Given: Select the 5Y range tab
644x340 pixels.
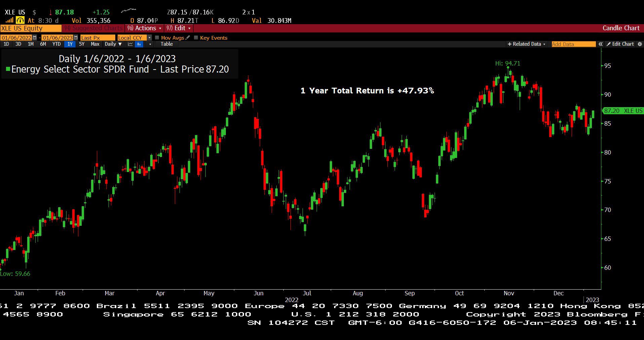Looking at the screenshot, I should pos(82,44).
